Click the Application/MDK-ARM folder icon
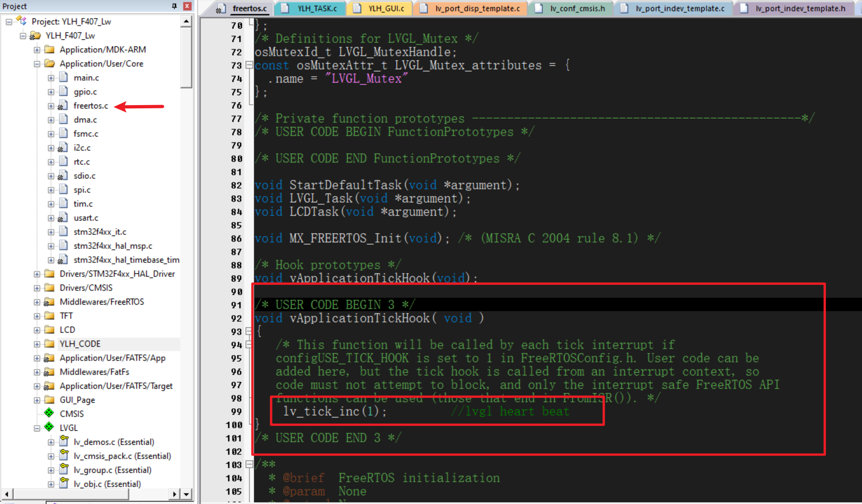Viewport: 862px width, 504px height. (x=49, y=50)
